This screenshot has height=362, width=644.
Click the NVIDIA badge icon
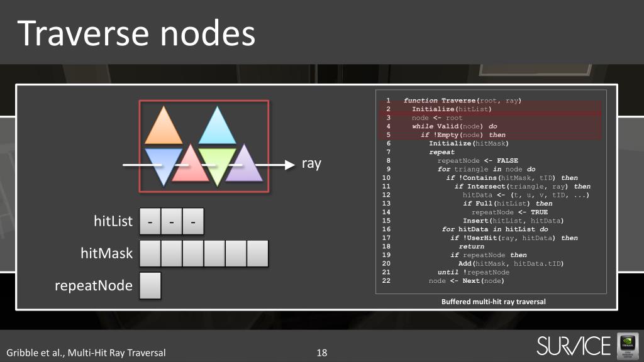(628, 346)
